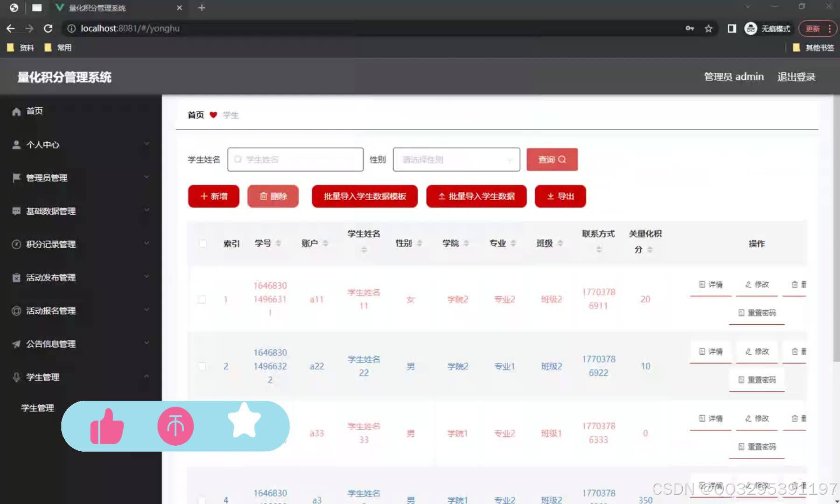Sort the table by 性别 column arrows
840x504 pixels.
(420, 243)
